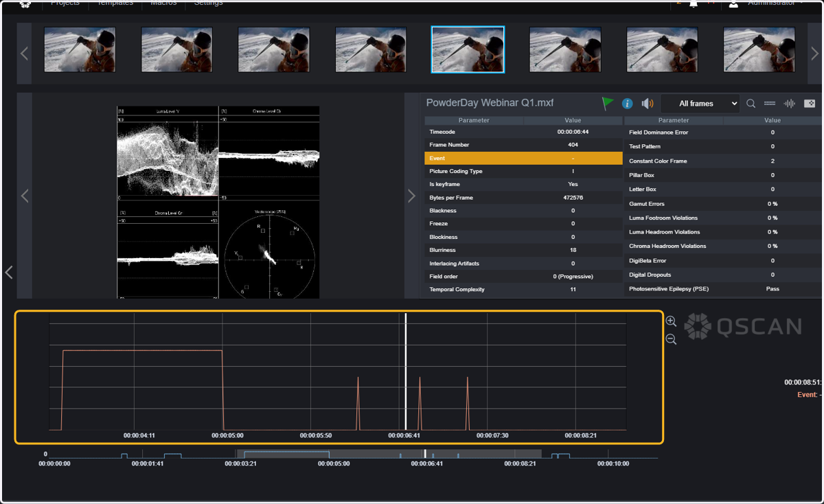Click the Frame Number value 404

point(573,145)
